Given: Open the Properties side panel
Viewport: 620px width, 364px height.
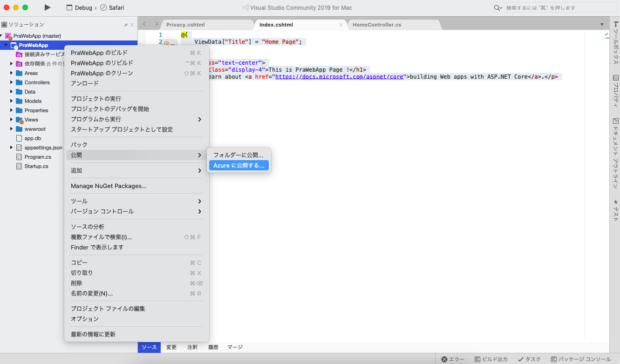Looking at the screenshot, I should click(x=615, y=91).
